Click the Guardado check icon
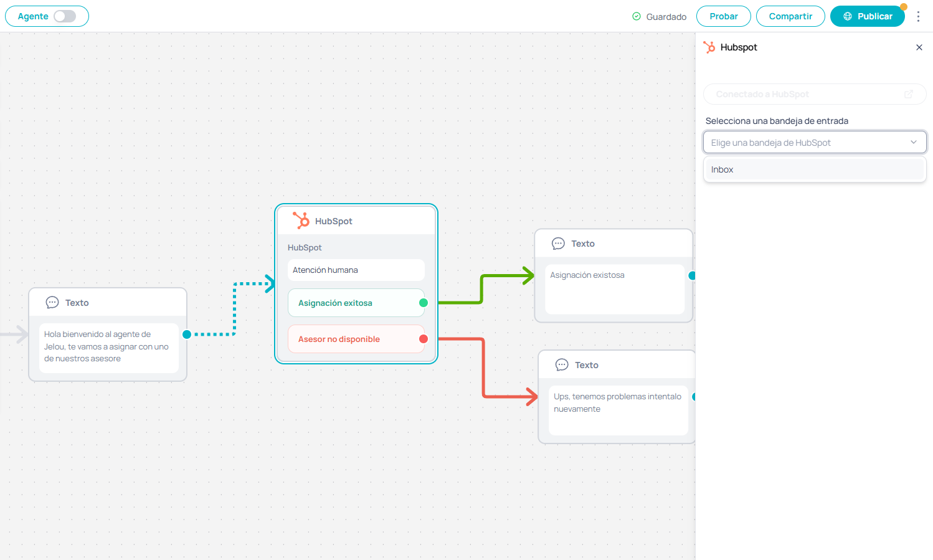This screenshot has height=560, width=933. click(x=637, y=17)
